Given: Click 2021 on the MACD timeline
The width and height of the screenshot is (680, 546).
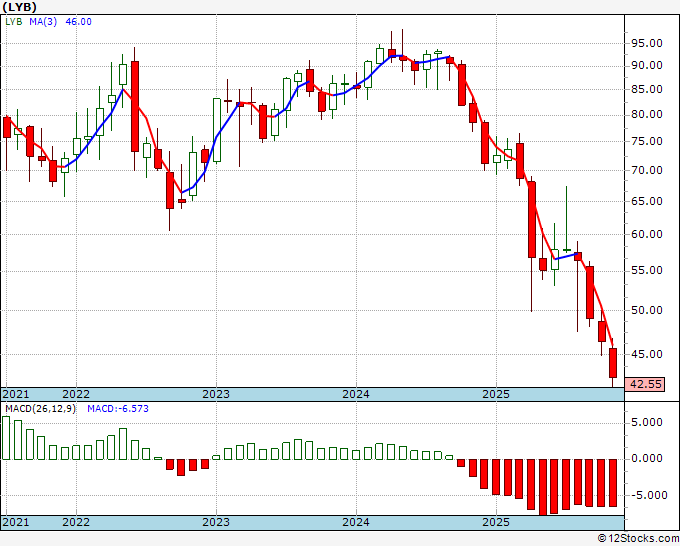Looking at the screenshot, I should click(16, 522).
